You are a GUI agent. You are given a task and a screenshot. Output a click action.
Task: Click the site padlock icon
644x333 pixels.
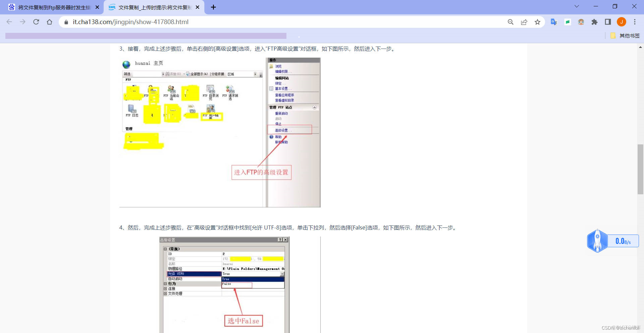(x=66, y=22)
